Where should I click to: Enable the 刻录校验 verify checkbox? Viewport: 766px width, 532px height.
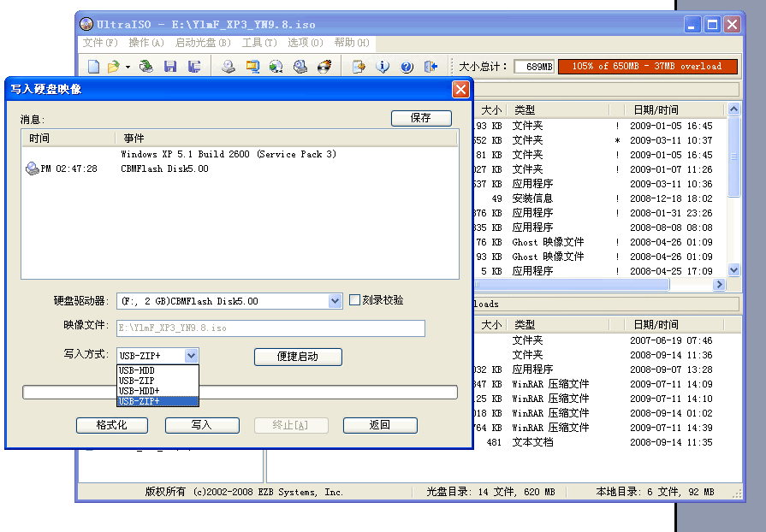(355, 300)
